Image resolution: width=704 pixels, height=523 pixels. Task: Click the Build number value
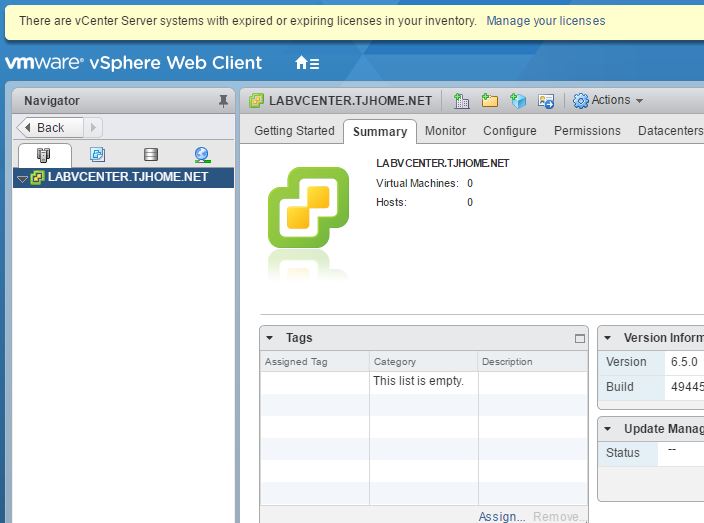(x=687, y=387)
